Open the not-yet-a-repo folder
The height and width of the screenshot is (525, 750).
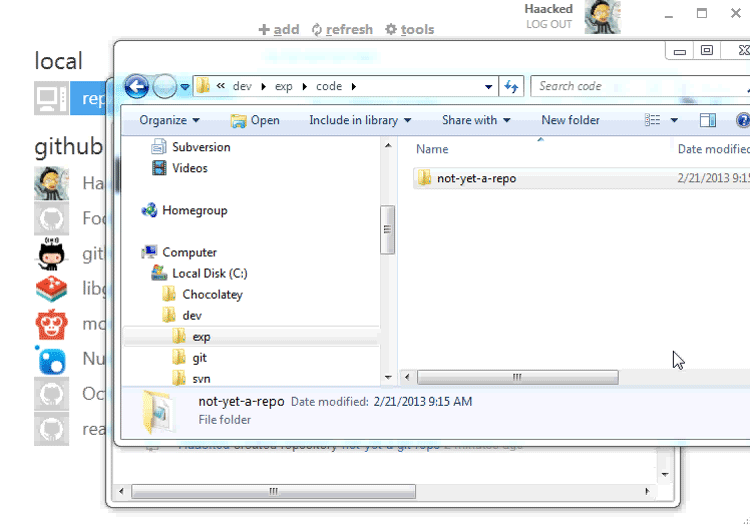click(476, 179)
